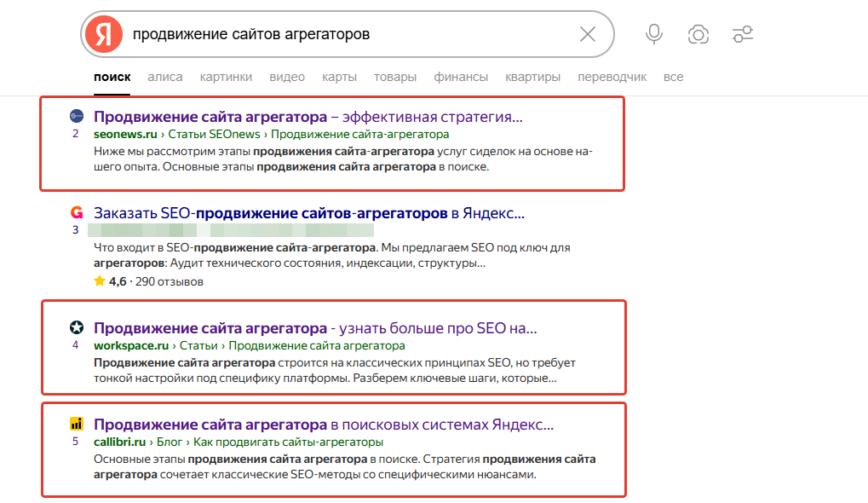This screenshot has height=503, width=868.
Task: Open image search via the camera icon
Action: [x=698, y=34]
